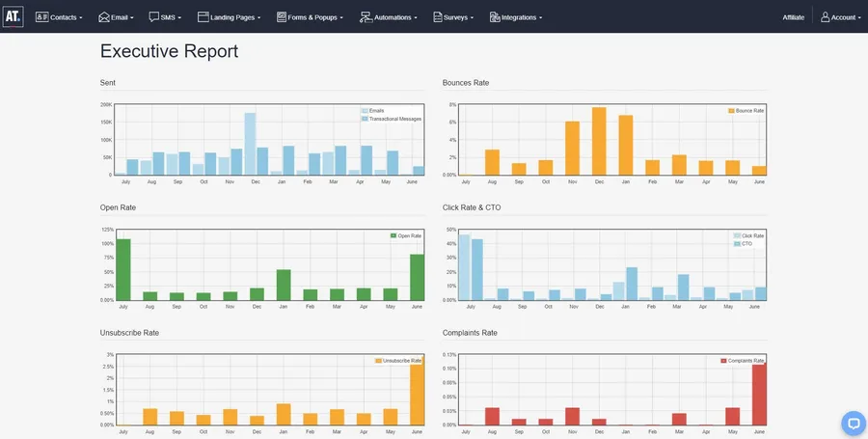
Task: Click the SMS speech bubble icon
Action: pos(154,17)
